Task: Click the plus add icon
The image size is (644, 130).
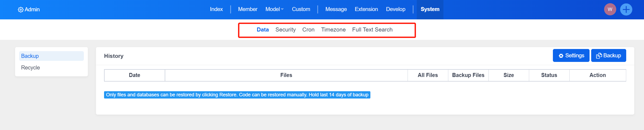Action: 626,9
